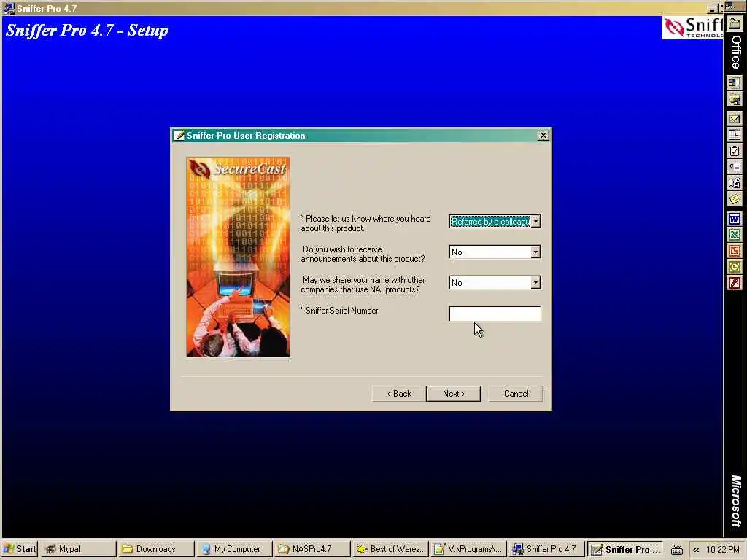This screenshot has height=560, width=747.
Task: Open the share your name dropdown
Action: click(535, 282)
